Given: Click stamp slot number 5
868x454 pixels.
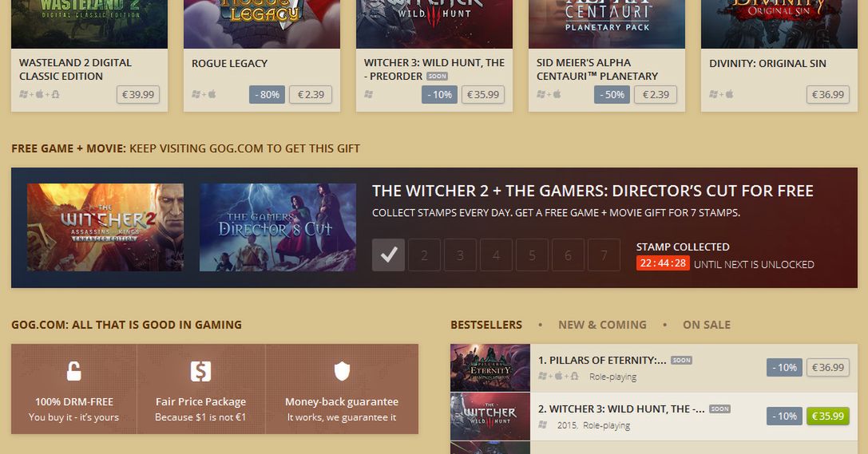Looking at the screenshot, I should [532, 255].
